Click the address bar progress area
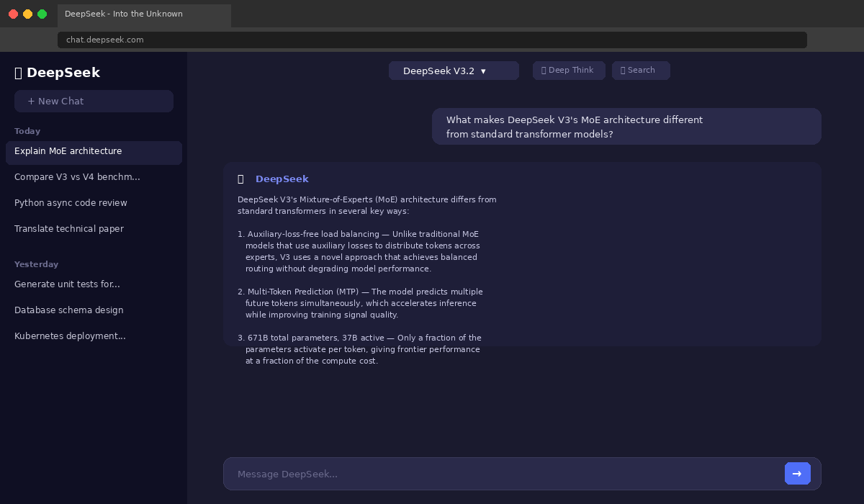The width and height of the screenshot is (864, 504). [x=432, y=40]
